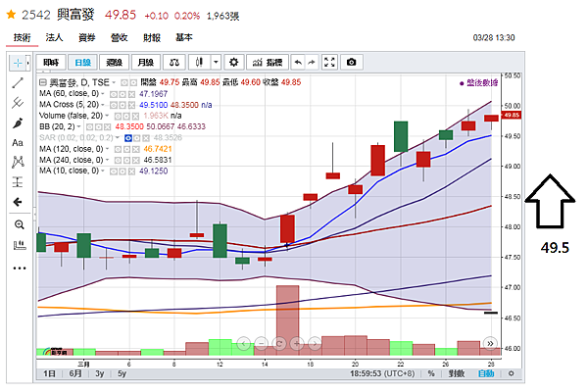Select the 週線 weekly interval button

click(x=115, y=63)
